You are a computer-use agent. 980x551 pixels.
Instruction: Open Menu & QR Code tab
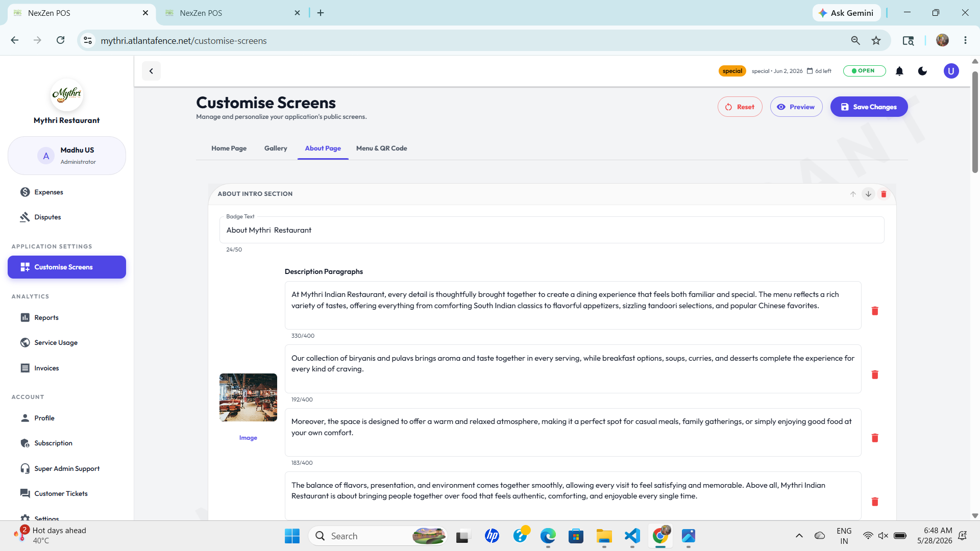[x=381, y=148]
